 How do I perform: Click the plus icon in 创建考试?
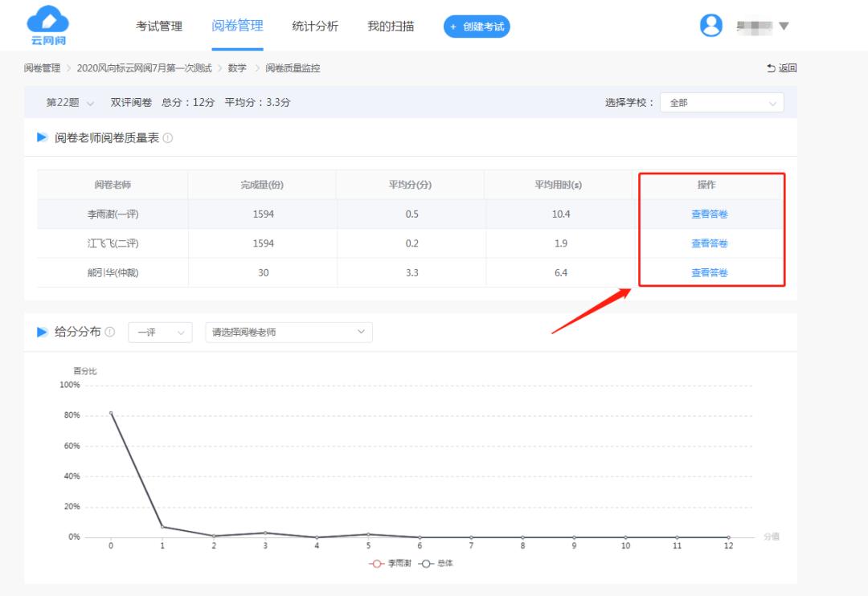(x=455, y=26)
